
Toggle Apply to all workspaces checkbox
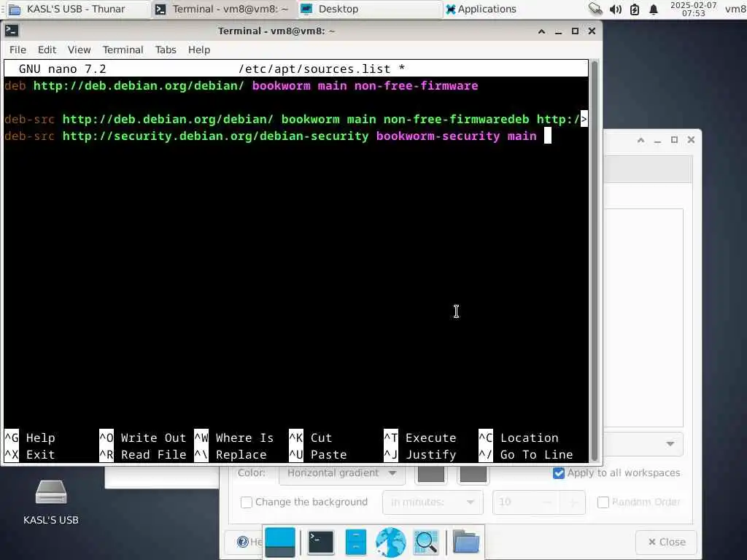558,472
